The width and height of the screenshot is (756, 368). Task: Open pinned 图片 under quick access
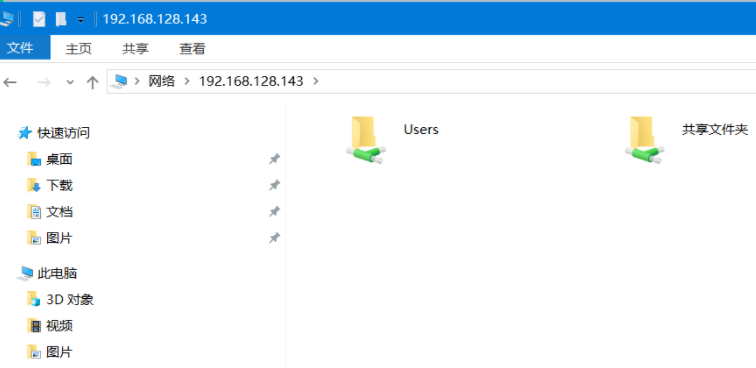coord(59,238)
